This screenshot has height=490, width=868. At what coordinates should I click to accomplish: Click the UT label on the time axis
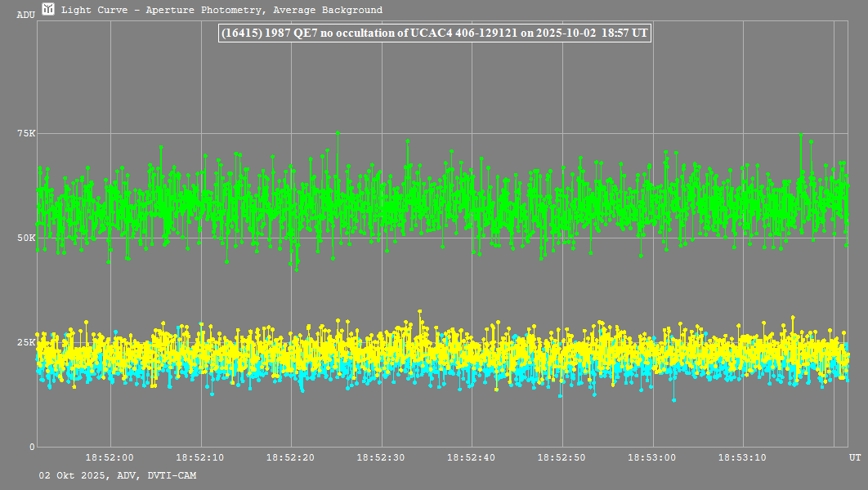click(x=854, y=457)
